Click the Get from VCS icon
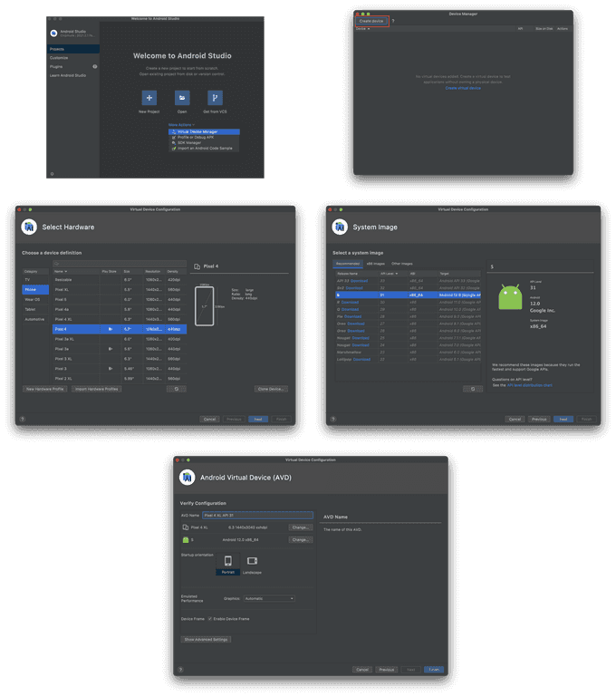616x696 pixels. pos(215,98)
